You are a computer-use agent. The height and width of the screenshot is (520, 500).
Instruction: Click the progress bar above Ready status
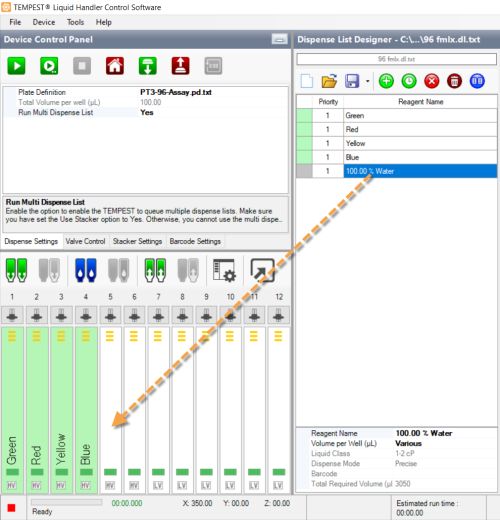tap(67, 502)
